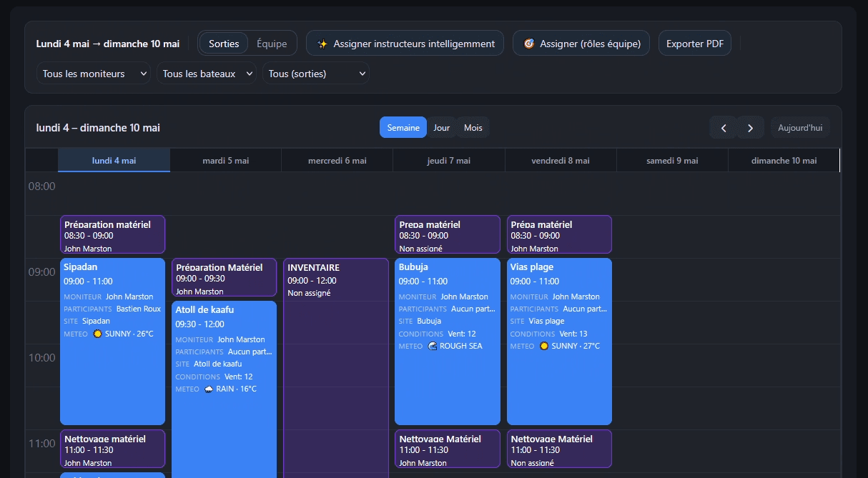Open the Tous (sorties) dropdown
This screenshot has width=868, height=478.
pyautogui.click(x=316, y=74)
